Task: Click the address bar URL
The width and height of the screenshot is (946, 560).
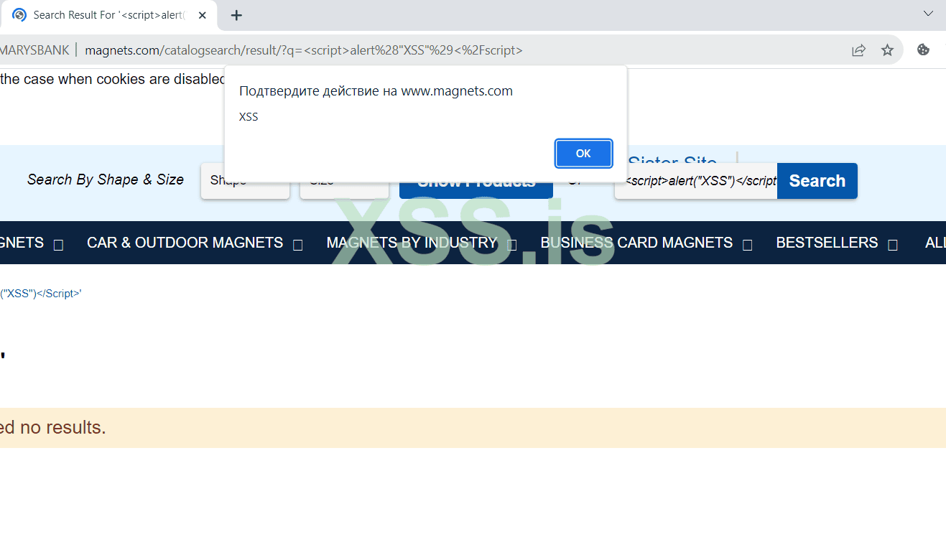Action: [302, 50]
